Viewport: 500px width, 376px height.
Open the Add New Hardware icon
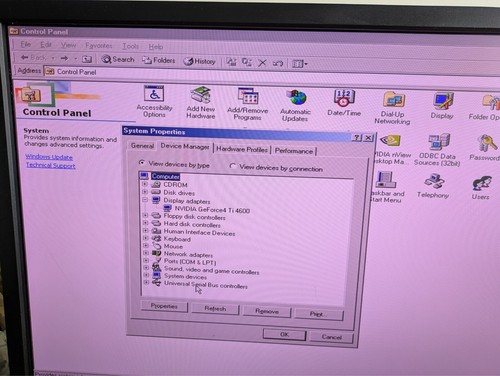coord(200,103)
